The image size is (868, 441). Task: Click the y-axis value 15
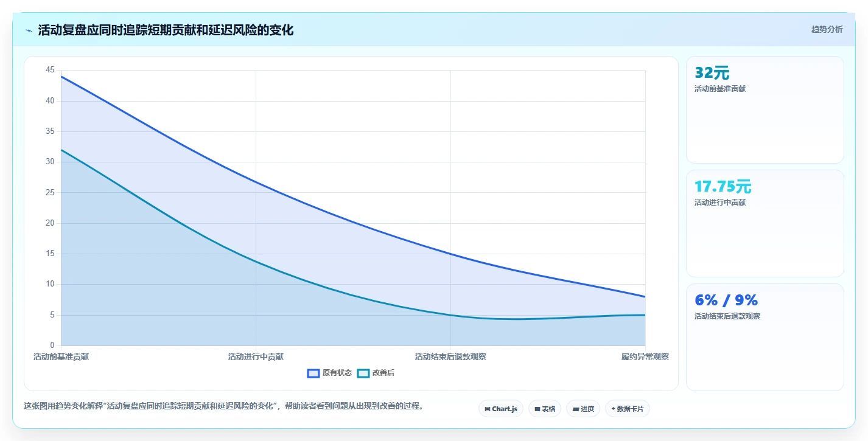click(50, 254)
